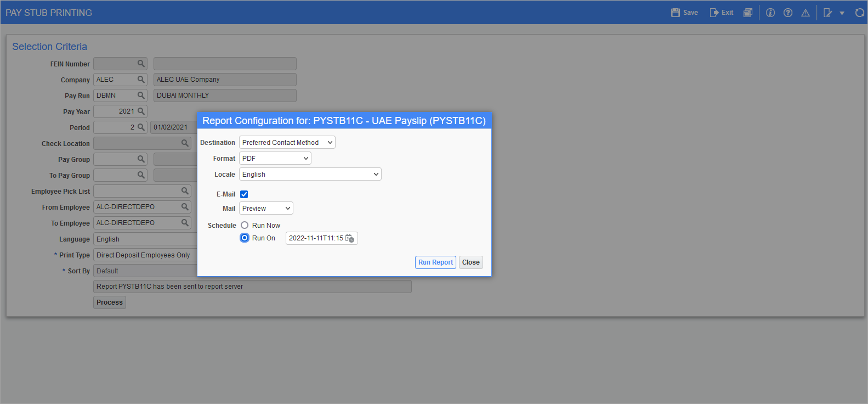Viewport: 868px width, 404px height.
Task: Click the refresh arrows icon in header
Action: (x=859, y=13)
